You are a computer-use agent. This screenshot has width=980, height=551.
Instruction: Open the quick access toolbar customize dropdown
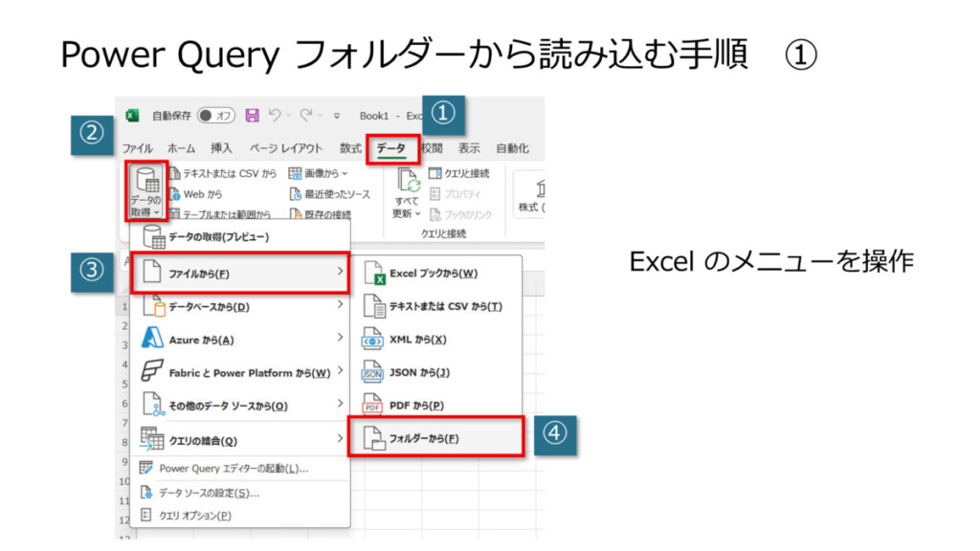(337, 116)
